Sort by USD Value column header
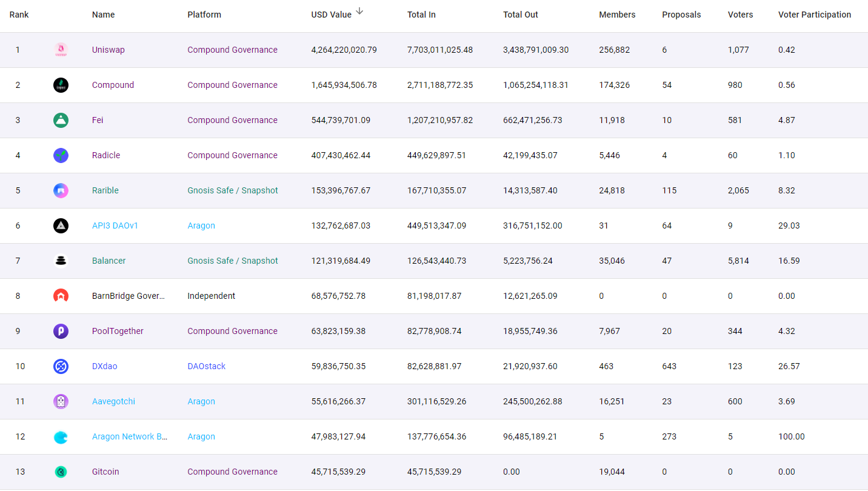 click(x=331, y=15)
